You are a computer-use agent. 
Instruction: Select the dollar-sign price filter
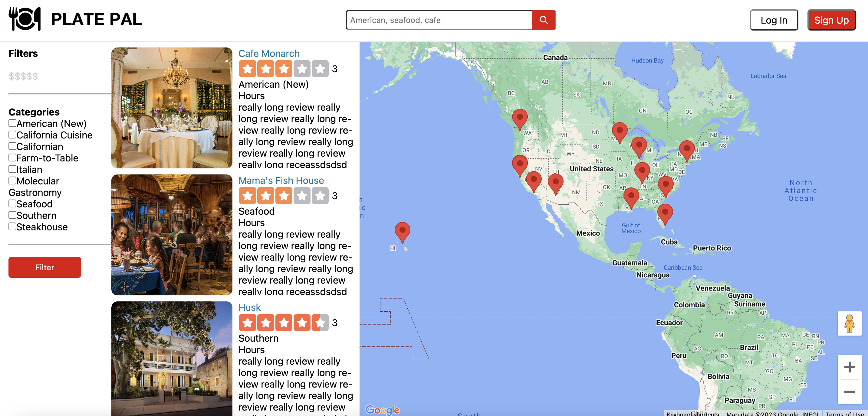[x=23, y=76]
